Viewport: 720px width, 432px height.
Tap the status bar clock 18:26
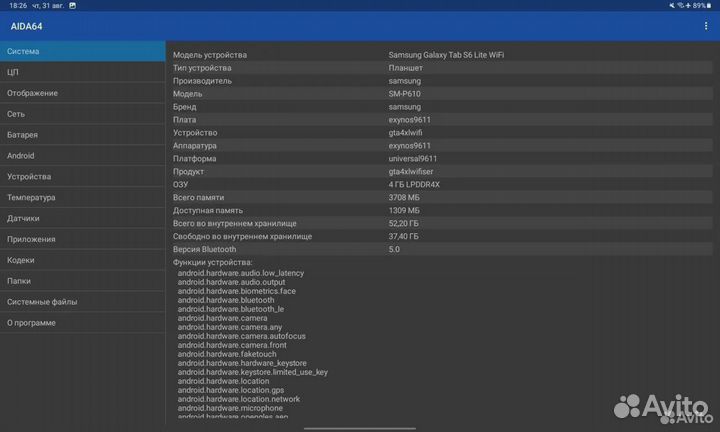click(x=18, y=6)
